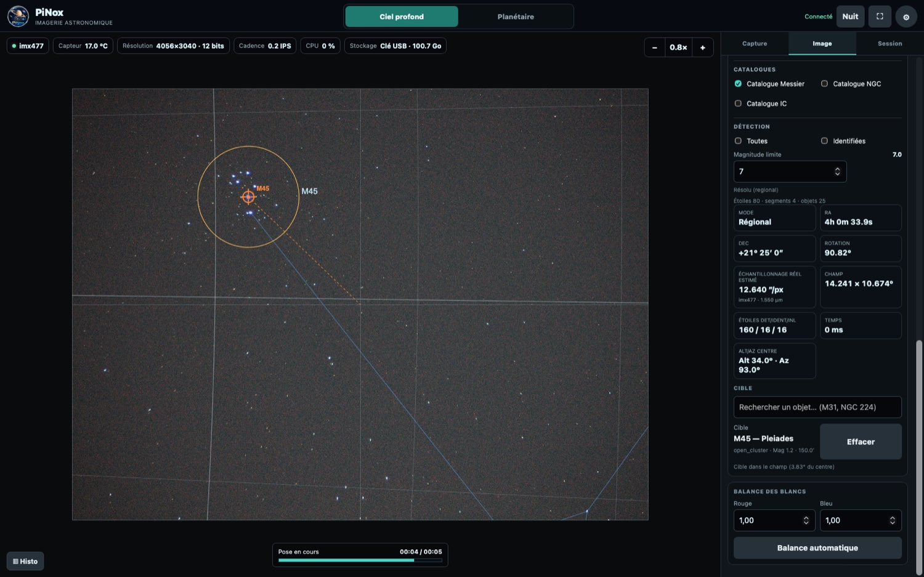Screen dimensions: 924x577
Task: Click the CPU 0 % chip
Action: coord(320,46)
